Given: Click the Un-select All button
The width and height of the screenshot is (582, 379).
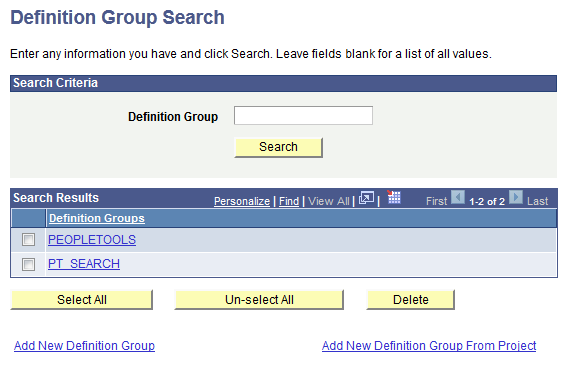Looking at the screenshot, I should tap(259, 300).
